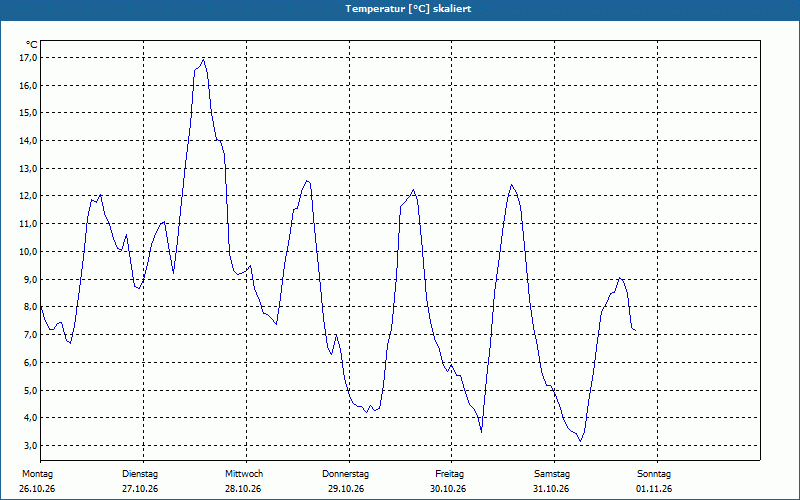The image size is (800, 500).
Task: Click the Dienstag day label
Action: (140, 474)
